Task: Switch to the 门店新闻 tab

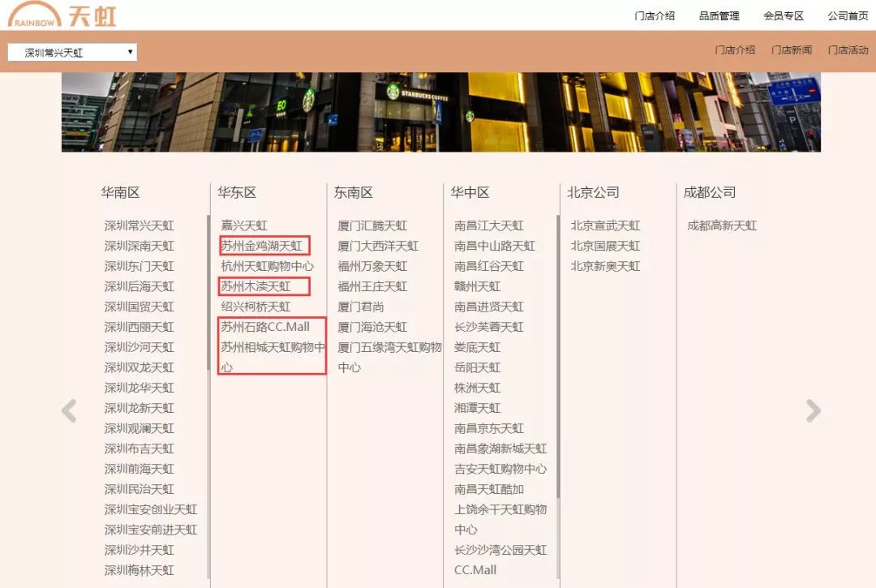Action: tap(791, 50)
